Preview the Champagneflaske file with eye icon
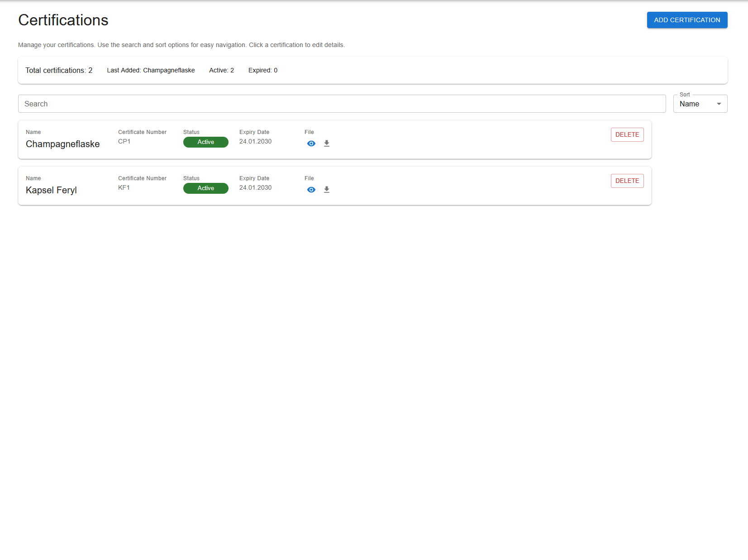The image size is (748, 560). coord(311,144)
